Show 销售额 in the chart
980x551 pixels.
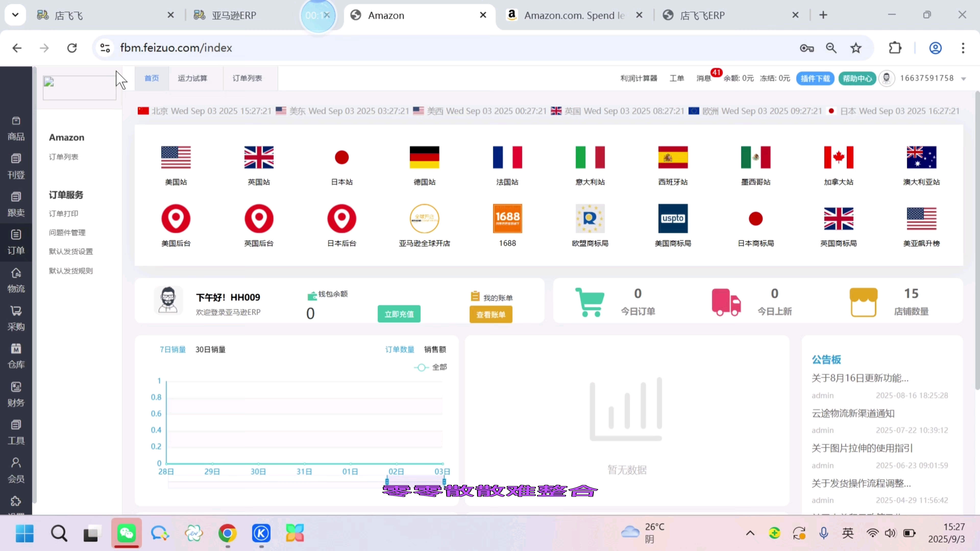point(435,349)
